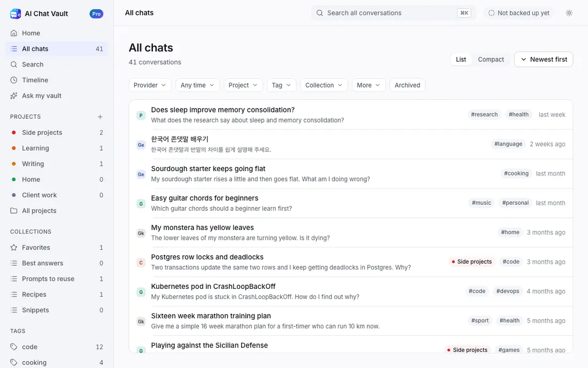Screen dimensions: 588x368
Task: Click the C avatar on the Postgres chat
Action: pos(141,263)
